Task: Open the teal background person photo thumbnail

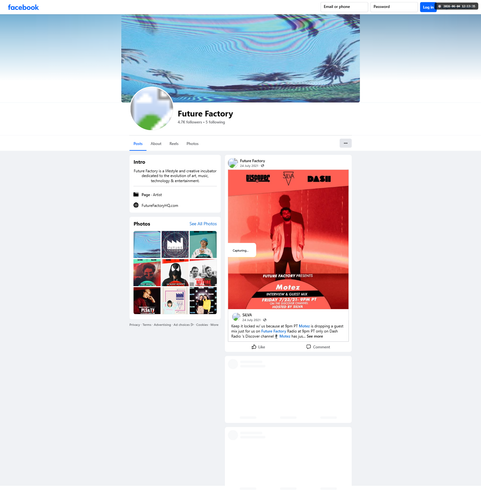Action: tap(203, 244)
